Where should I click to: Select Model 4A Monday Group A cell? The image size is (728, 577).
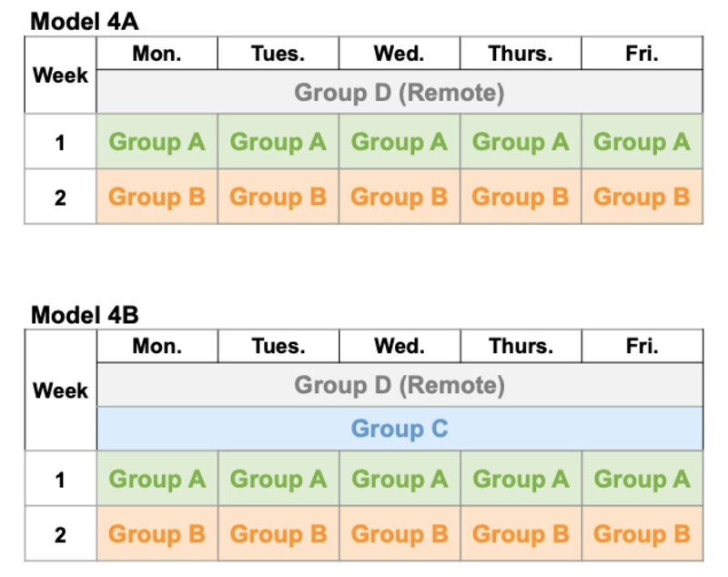(x=157, y=142)
